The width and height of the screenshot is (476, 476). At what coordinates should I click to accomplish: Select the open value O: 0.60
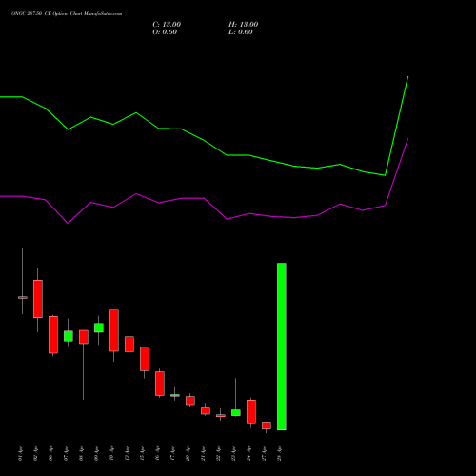tap(165, 32)
